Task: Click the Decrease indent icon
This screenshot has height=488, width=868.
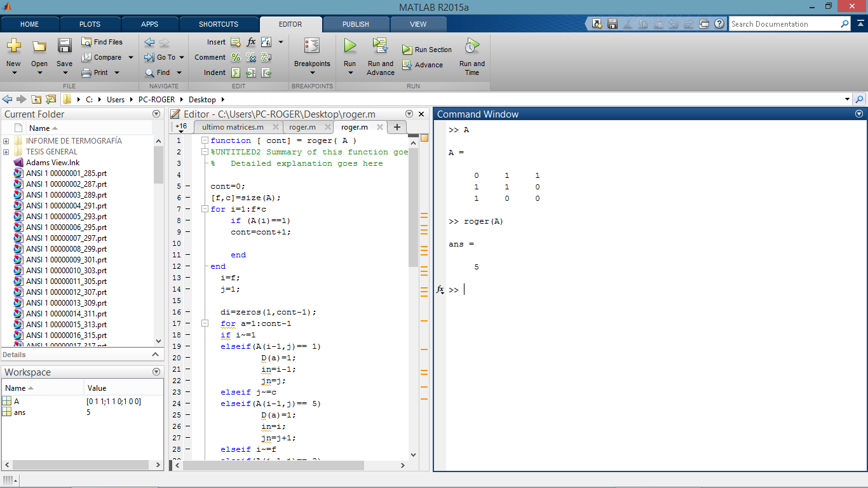Action: 266,72
